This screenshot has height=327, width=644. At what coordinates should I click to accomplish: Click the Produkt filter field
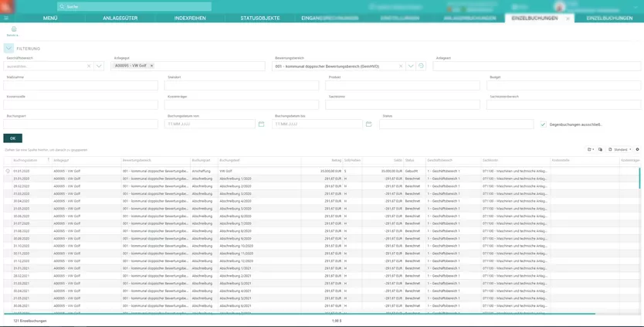tap(402, 85)
